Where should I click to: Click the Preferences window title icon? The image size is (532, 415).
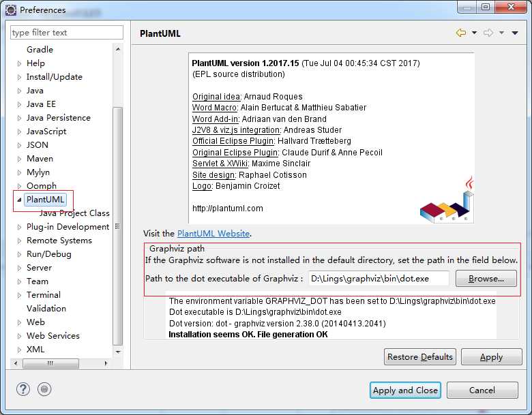pyautogui.click(x=10, y=10)
